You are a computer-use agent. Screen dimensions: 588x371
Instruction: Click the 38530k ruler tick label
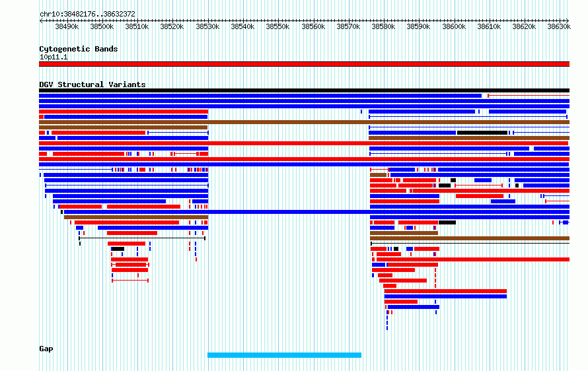[x=207, y=26]
